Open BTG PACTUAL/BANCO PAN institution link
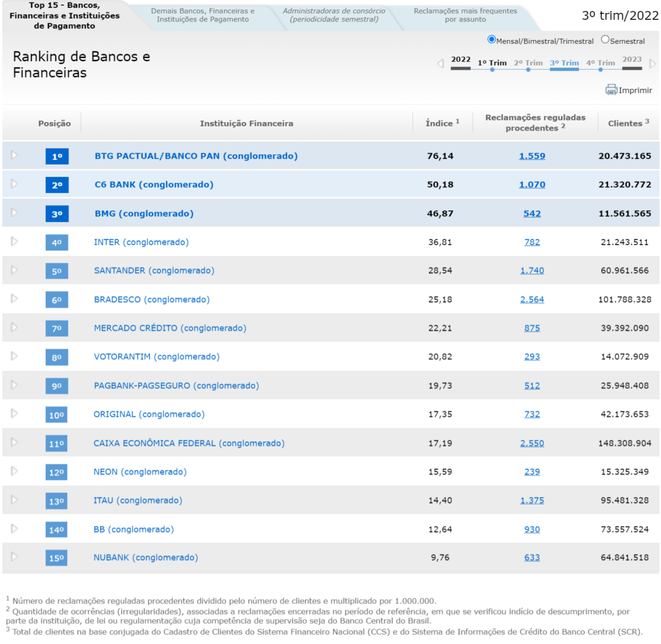Viewport: 661px width, 644px height. 196,156
